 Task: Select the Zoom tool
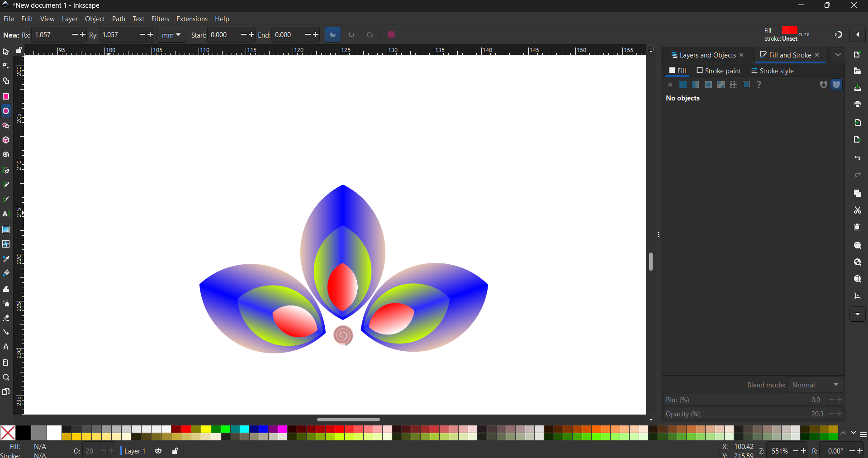6,377
